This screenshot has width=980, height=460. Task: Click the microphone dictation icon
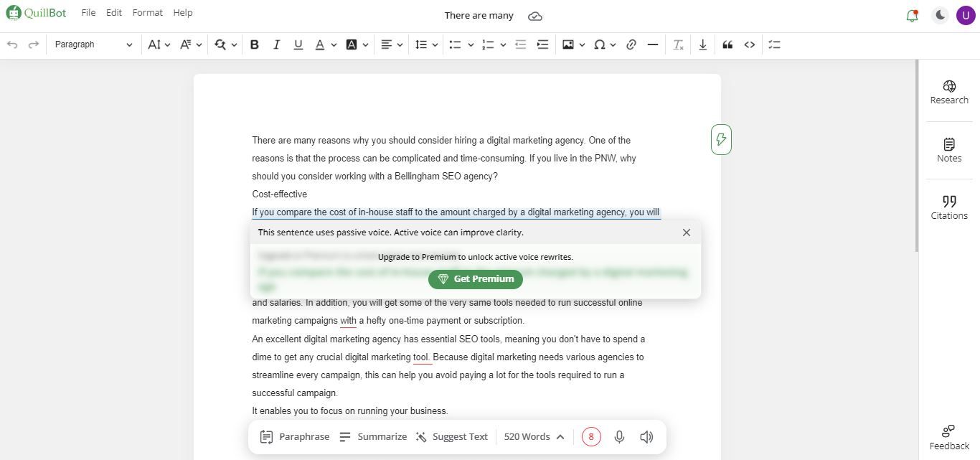tap(619, 437)
